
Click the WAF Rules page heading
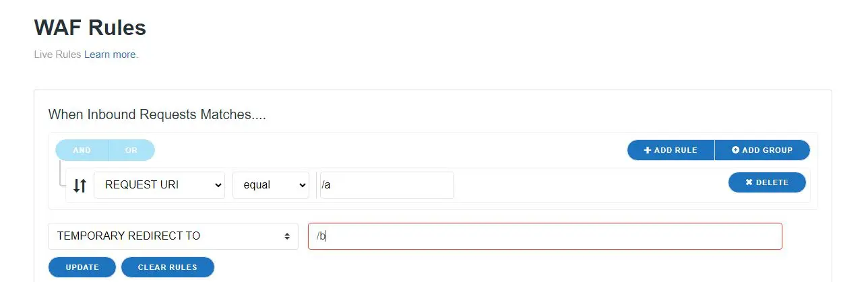coord(90,28)
